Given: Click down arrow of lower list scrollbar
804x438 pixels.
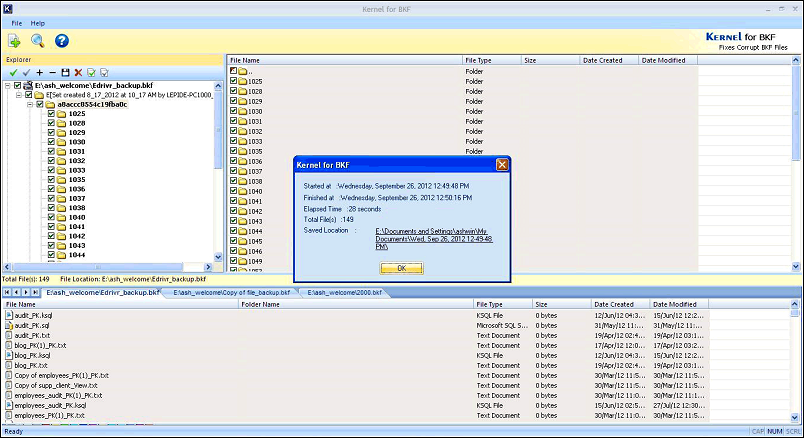Looking at the screenshot, I should tap(795, 418).
